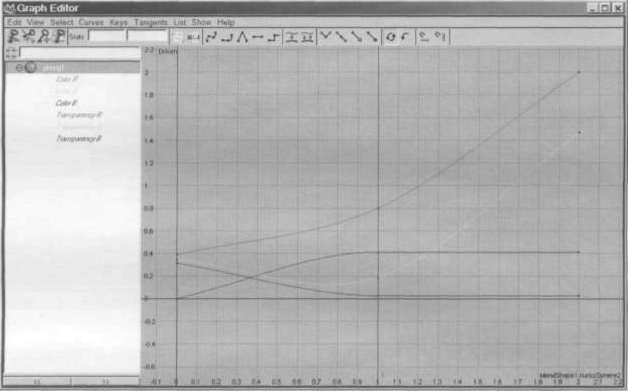Open the Tangents menu

(x=151, y=22)
